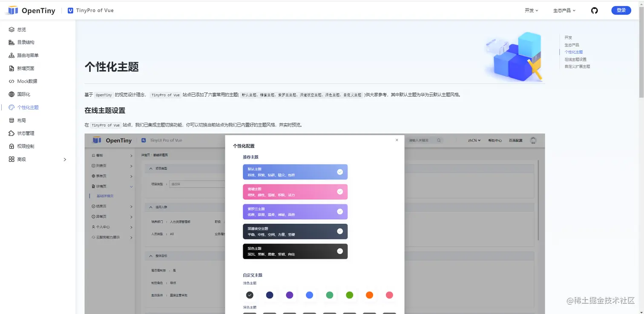Click the 状态管理 sidebar icon
The image size is (644, 314).
pos(11,133)
